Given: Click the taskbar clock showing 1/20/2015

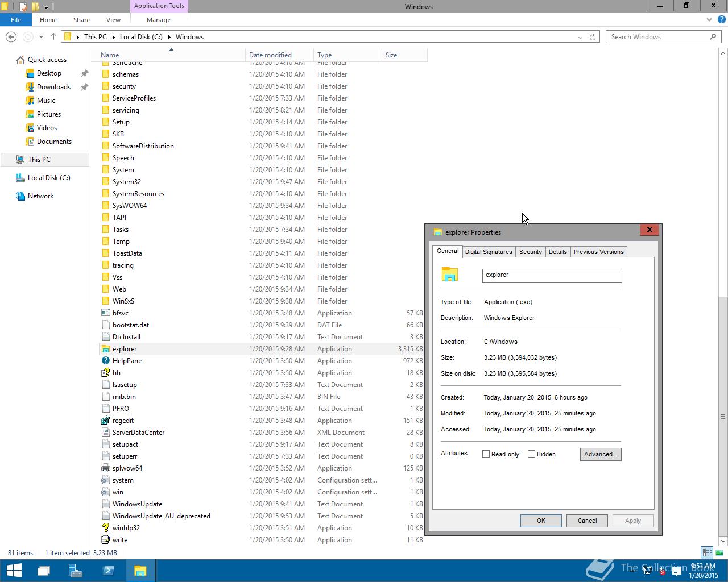Looking at the screenshot, I should [x=704, y=571].
